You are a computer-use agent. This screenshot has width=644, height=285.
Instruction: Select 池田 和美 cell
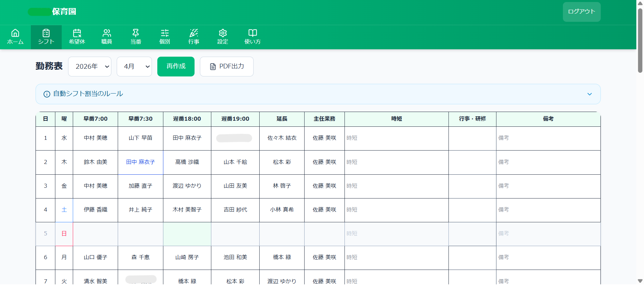click(x=235, y=258)
